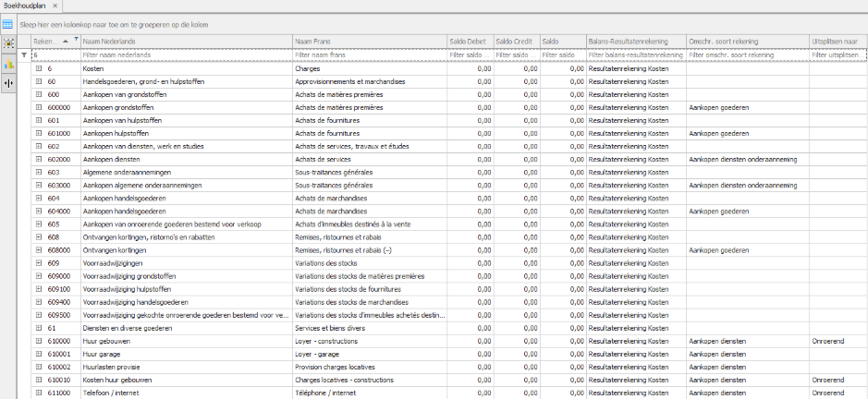The height and width of the screenshot is (399, 868).
Task: Select cell Téléphone / internet
Action: coord(370,393)
